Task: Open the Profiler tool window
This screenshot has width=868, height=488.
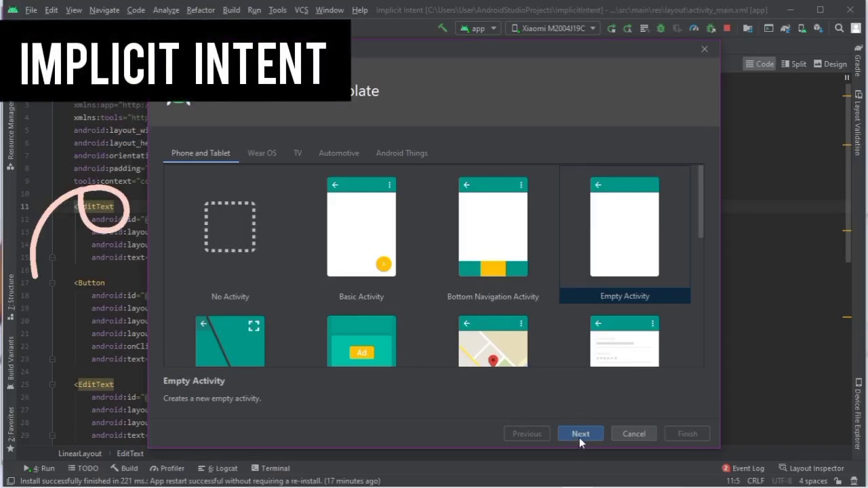Action: [x=167, y=468]
